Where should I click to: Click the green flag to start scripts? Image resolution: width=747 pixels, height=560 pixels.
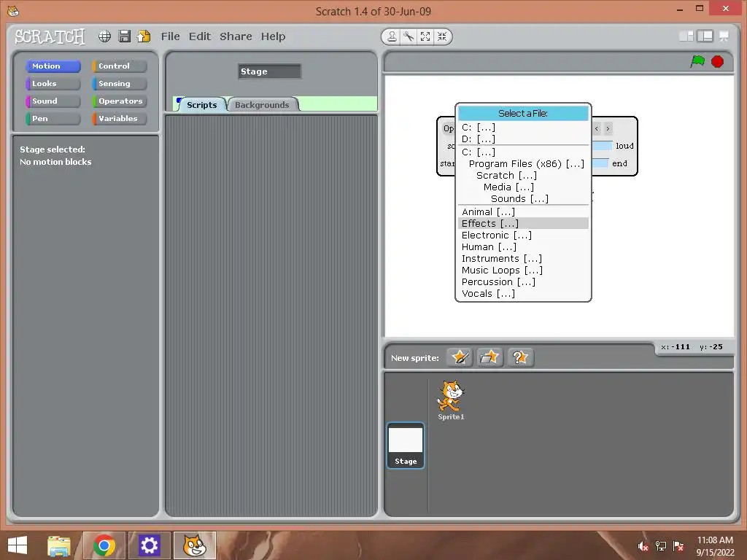click(x=697, y=61)
